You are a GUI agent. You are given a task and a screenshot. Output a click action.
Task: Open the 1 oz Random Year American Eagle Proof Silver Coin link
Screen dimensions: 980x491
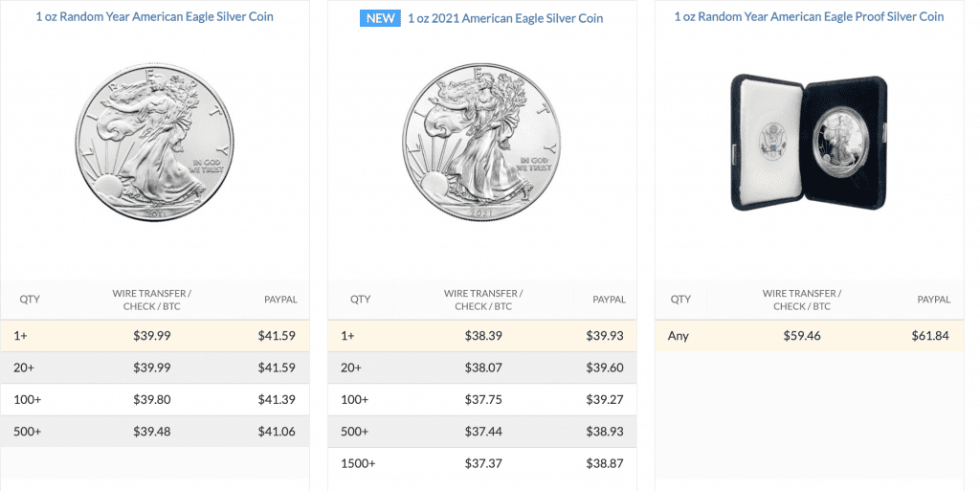coord(809,17)
